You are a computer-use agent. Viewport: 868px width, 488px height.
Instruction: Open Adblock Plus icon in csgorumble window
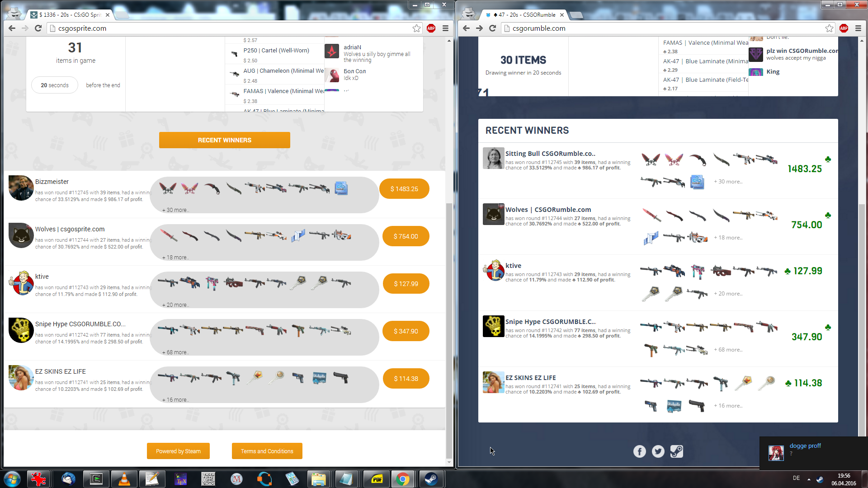(x=844, y=28)
